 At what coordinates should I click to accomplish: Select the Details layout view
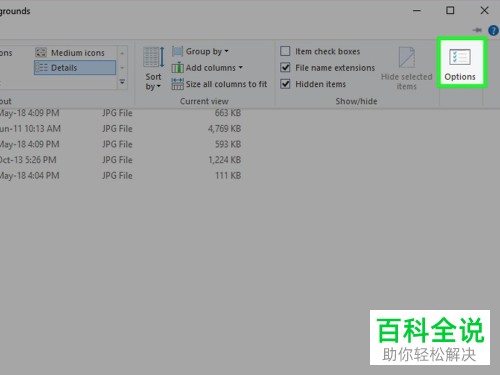coord(75,68)
